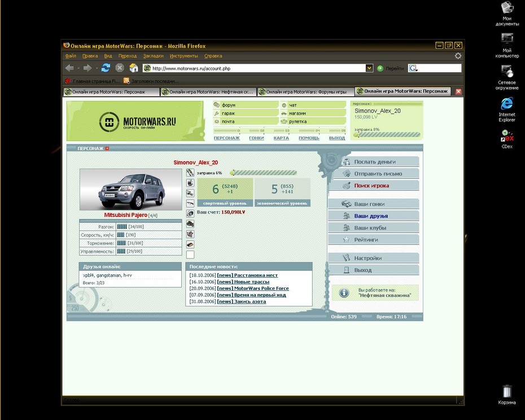Click the part slot icon beside заправка 6%
This screenshot has width=525, height=420.
[x=190, y=173]
